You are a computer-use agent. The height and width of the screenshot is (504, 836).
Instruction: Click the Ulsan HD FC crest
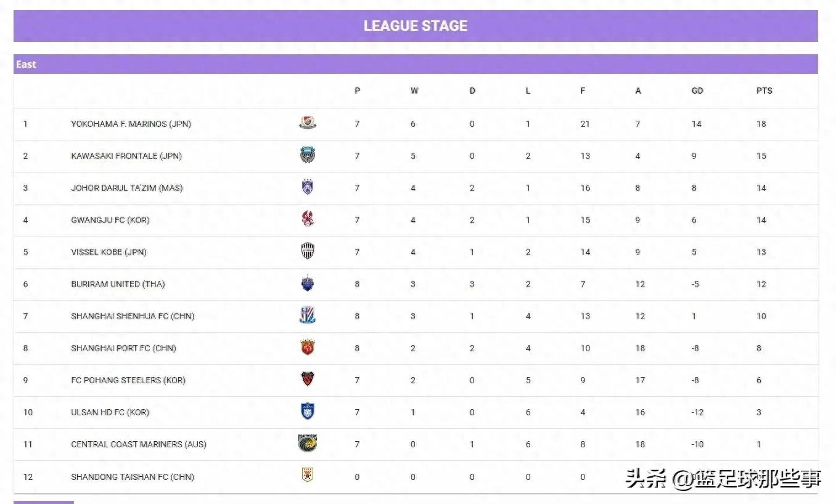[308, 412]
